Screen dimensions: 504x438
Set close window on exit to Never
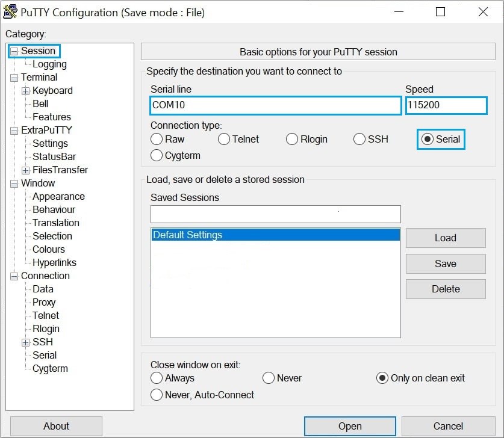click(x=282, y=378)
